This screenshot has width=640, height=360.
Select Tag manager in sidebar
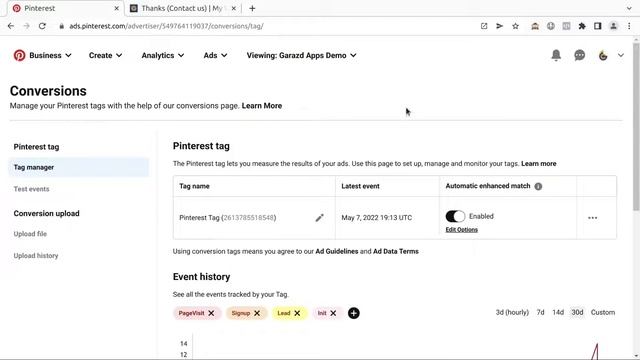pos(79,167)
